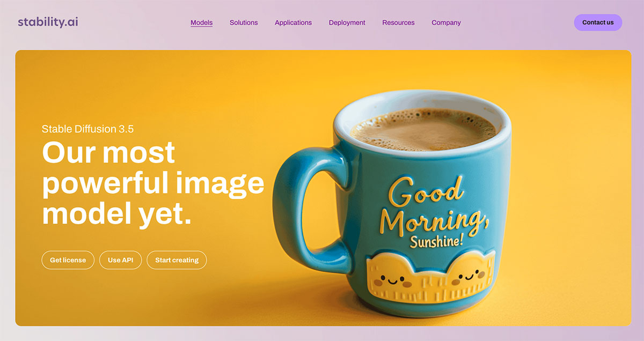Expand the Deployment nav item
This screenshot has height=341, width=644.
(x=347, y=23)
